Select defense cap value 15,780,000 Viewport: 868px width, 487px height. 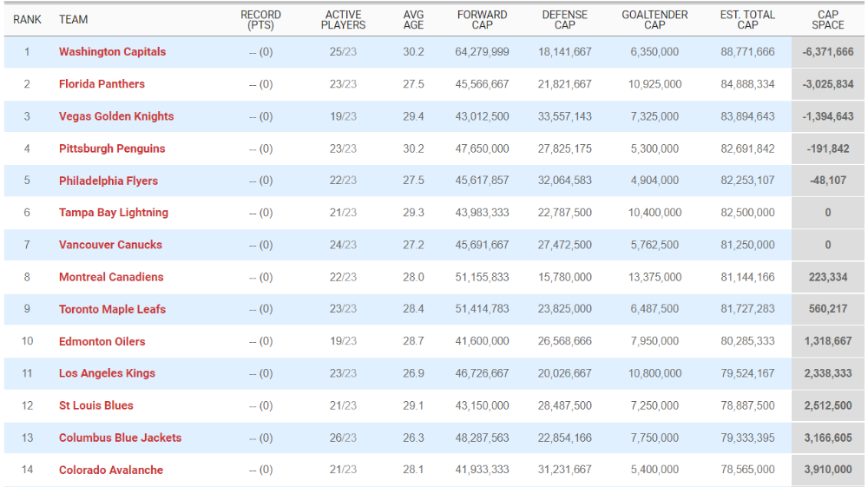click(x=565, y=277)
